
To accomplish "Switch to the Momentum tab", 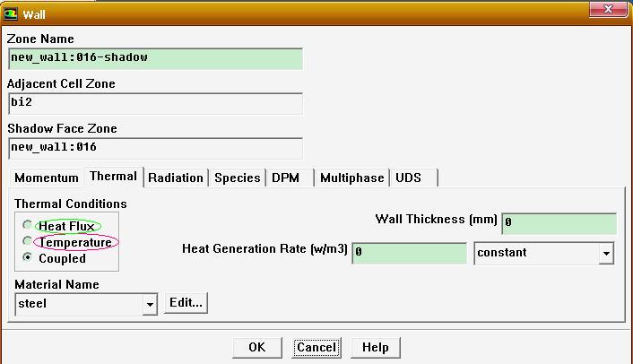I will pos(47,178).
